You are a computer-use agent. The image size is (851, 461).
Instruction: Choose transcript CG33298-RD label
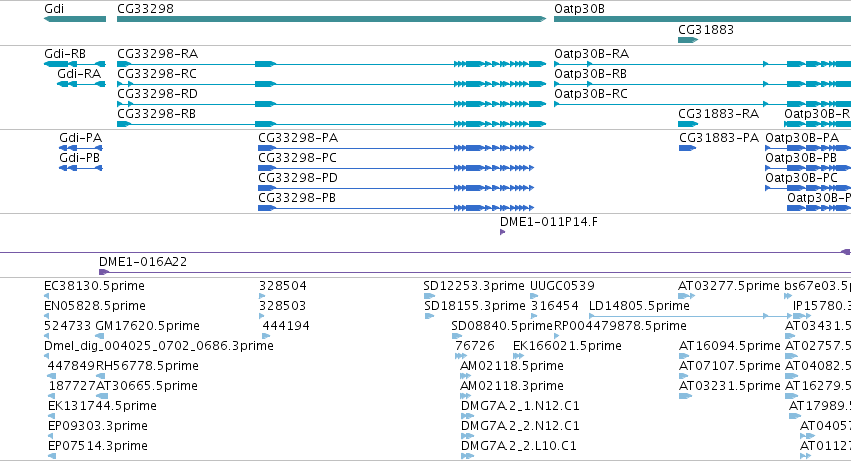point(157,94)
